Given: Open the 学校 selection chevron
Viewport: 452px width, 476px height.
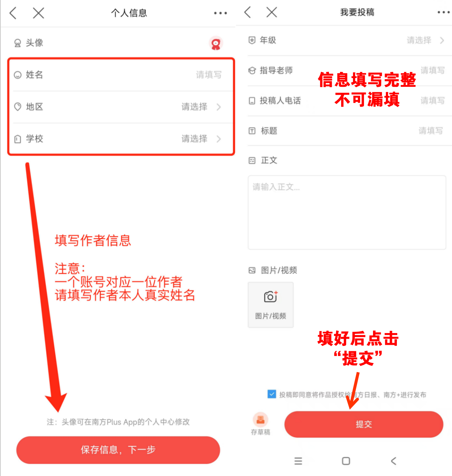Looking at the screenshot, I should (x=219, y=139).
